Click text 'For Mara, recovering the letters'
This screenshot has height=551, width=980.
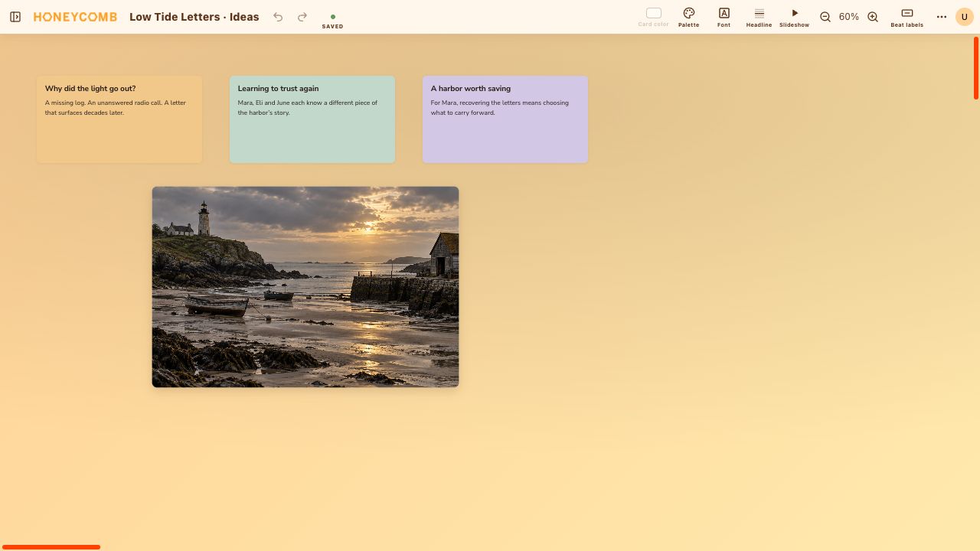coord(475,103)
